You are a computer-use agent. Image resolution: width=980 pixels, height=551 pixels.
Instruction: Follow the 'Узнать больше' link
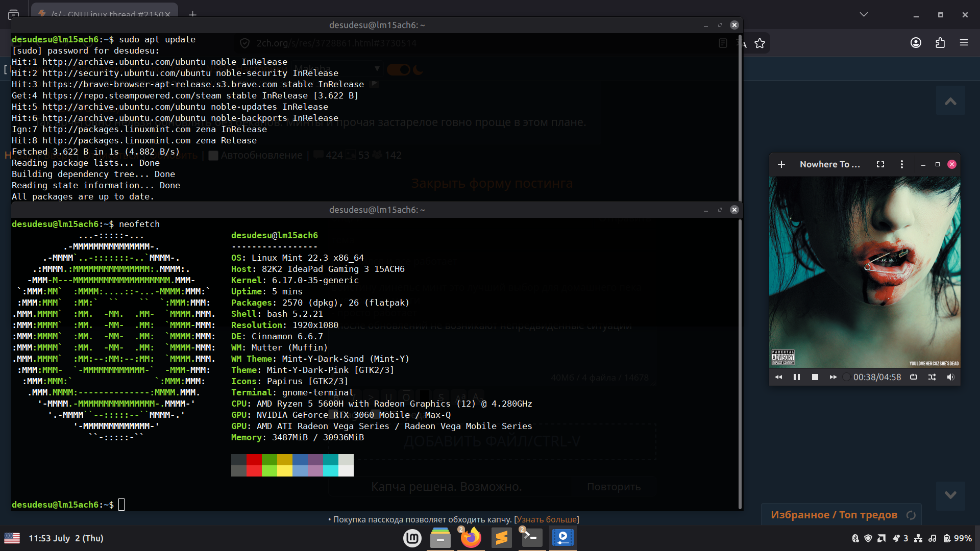547,519
